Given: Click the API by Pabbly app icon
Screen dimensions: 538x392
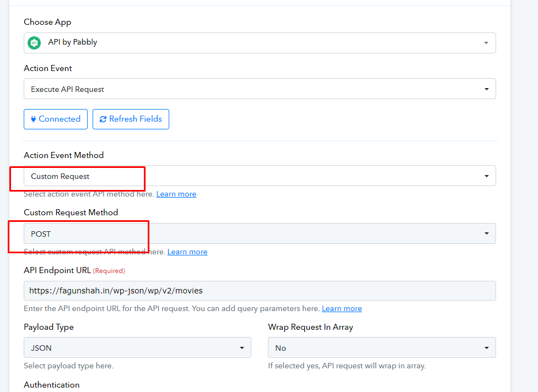Looking at the screenshot, I should (x=34, y=43).
